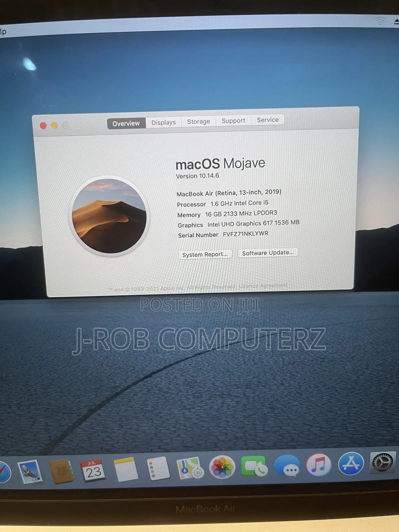Viewport: 399px width, 532px height.
Task: Click serial number FVFZ71NKLYWR
Action: (246, 234)
